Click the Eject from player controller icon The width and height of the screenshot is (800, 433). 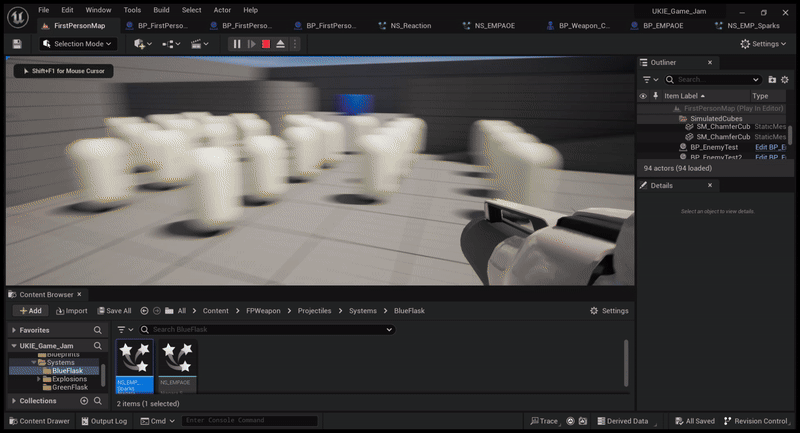tap(280, 44)
